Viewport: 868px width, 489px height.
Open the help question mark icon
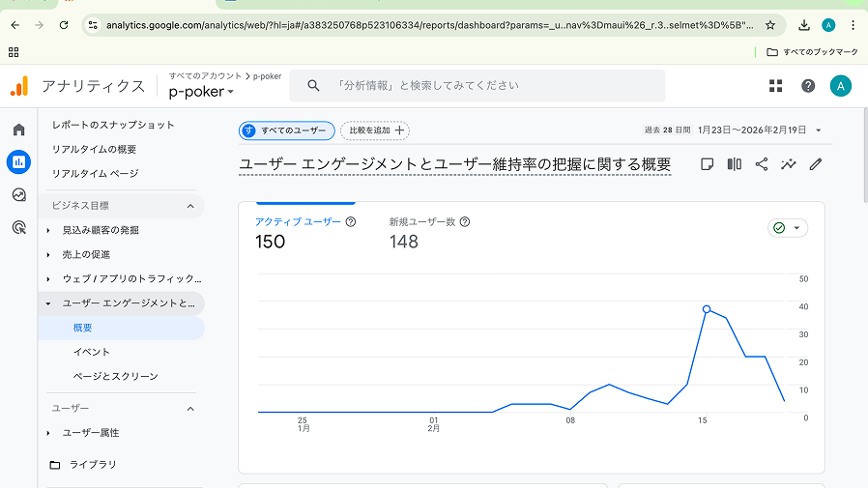click(x=808, y=86)
